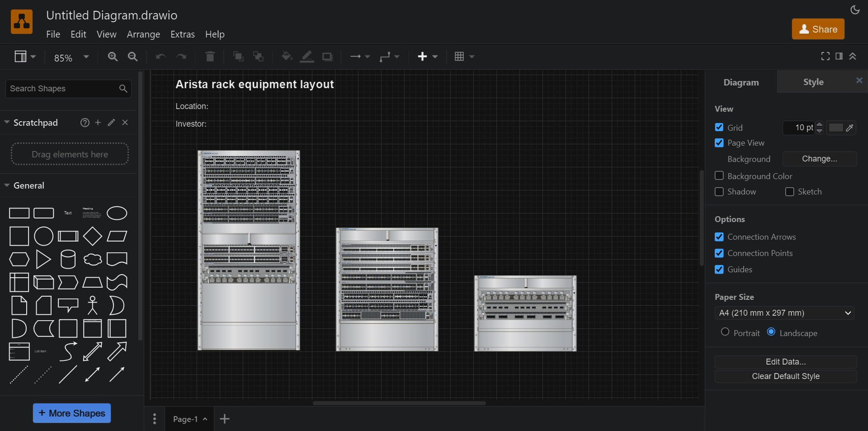Open the Waypoints connector style dropdown
Screen dimensions: 868x431
tap(390, 57)
